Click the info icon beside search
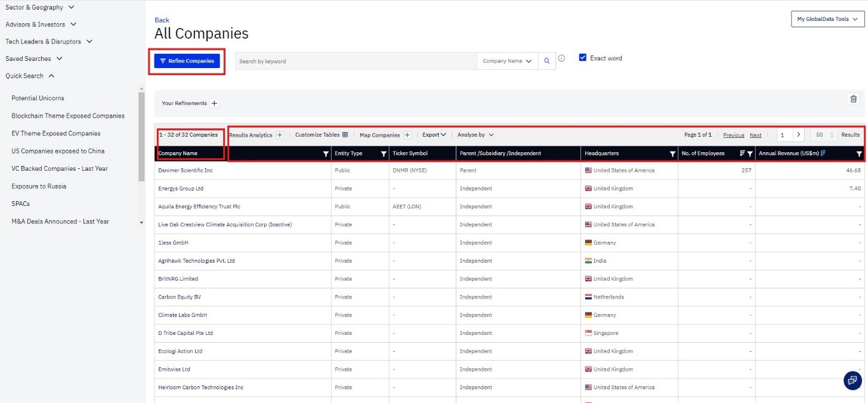The image size is (868, 403). [x=561, y=59]
